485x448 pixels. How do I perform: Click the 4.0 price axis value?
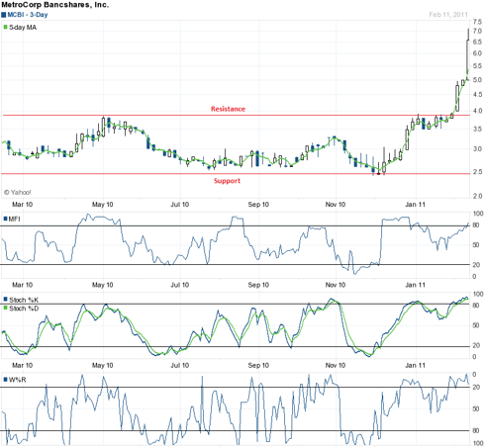pyautogui.click(x=477, y=111)
